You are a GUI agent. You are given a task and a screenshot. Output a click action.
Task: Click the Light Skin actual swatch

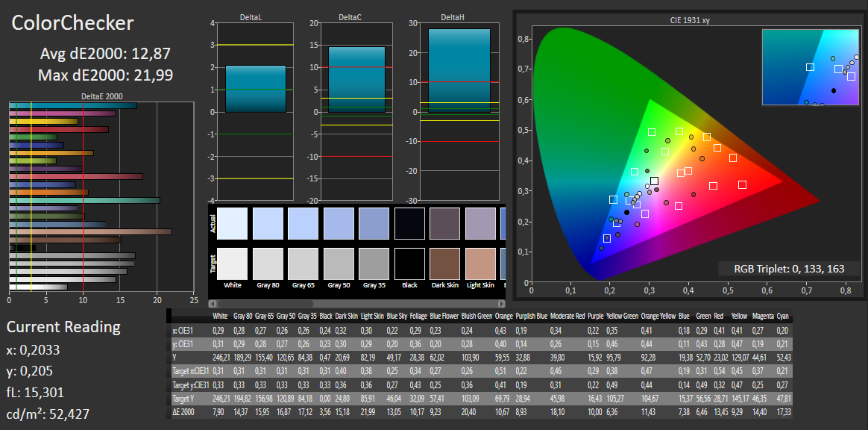click(480, 223)
